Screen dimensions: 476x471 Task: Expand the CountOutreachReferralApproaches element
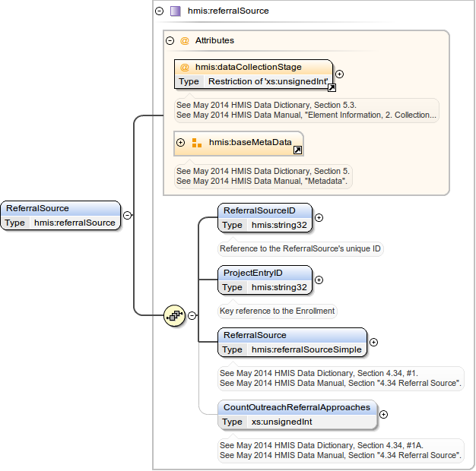pos(383,414)
